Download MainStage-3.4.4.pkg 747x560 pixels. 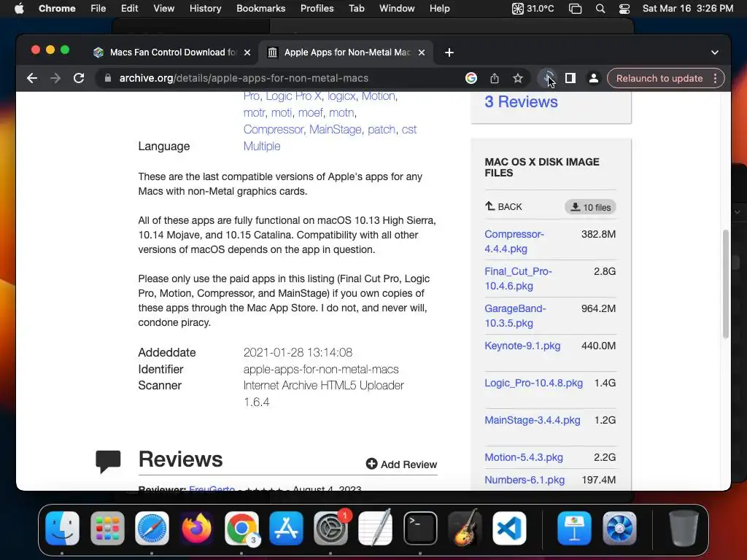click(532, 420)
